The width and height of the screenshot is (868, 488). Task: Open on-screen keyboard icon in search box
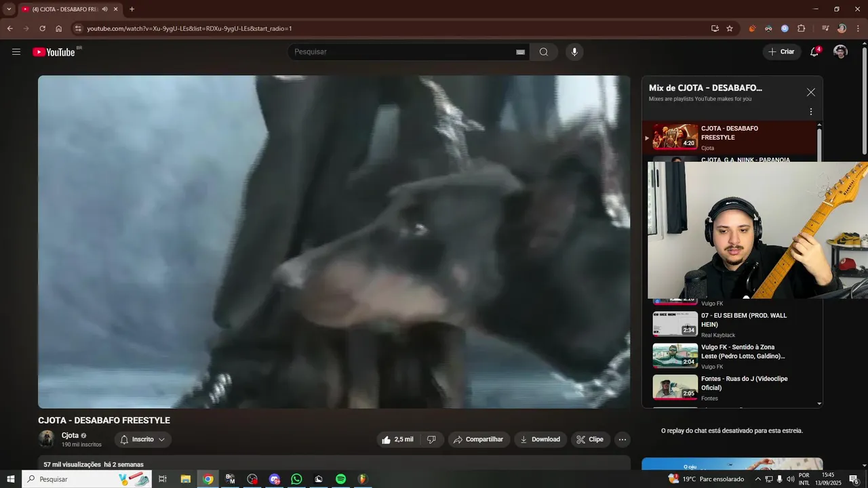pyautogui.click(x=520, y=52)
